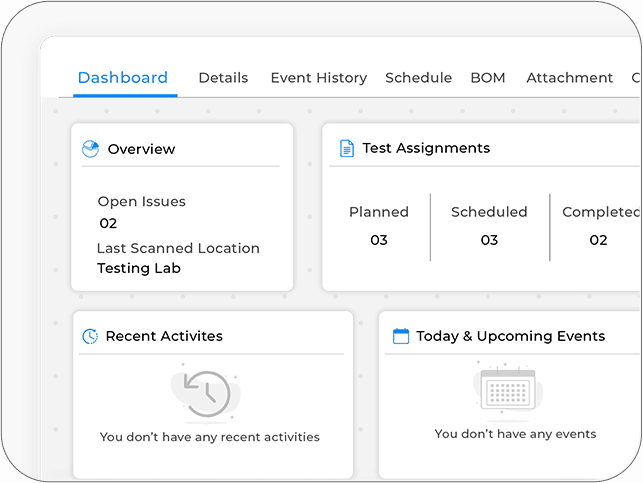Click the Overview card heading
Image resolution: width=643 pixels, height=483 pixels.
[141, 149]
